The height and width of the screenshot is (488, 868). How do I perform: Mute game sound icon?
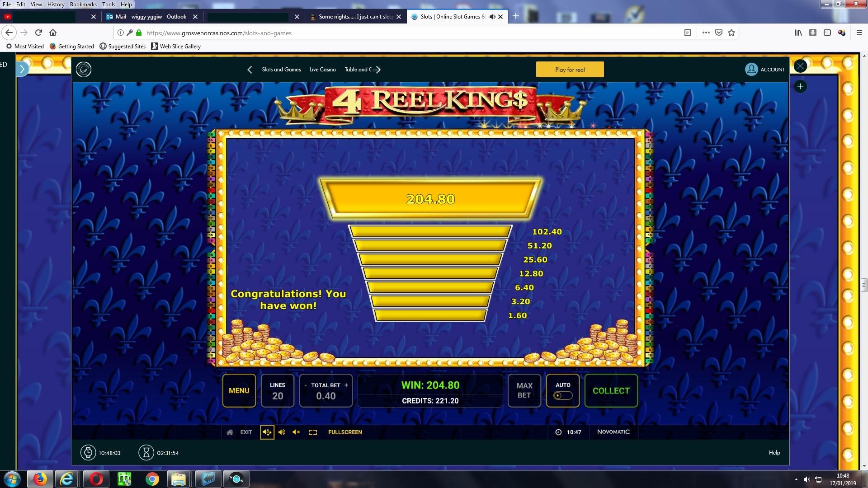point(296,432)
